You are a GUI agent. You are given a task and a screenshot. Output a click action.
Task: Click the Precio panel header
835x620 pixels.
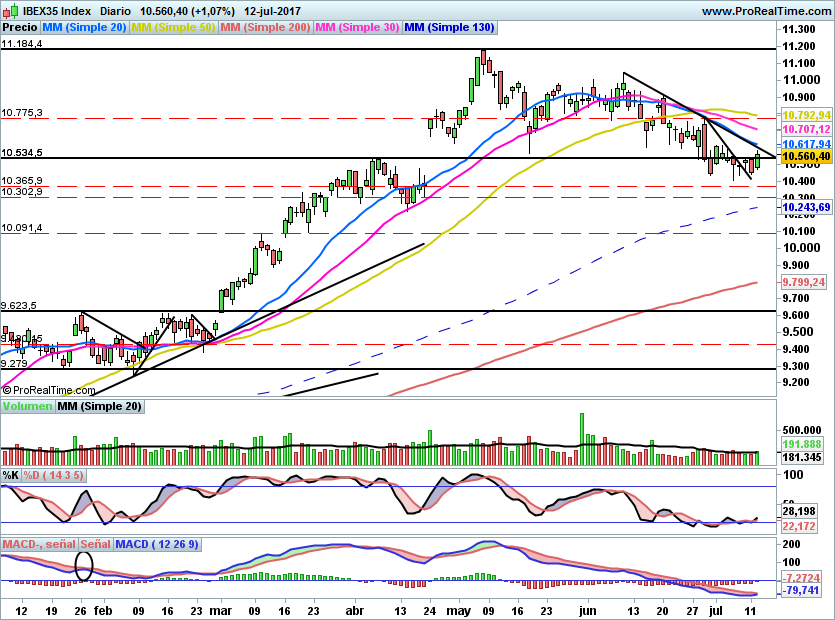18,27
